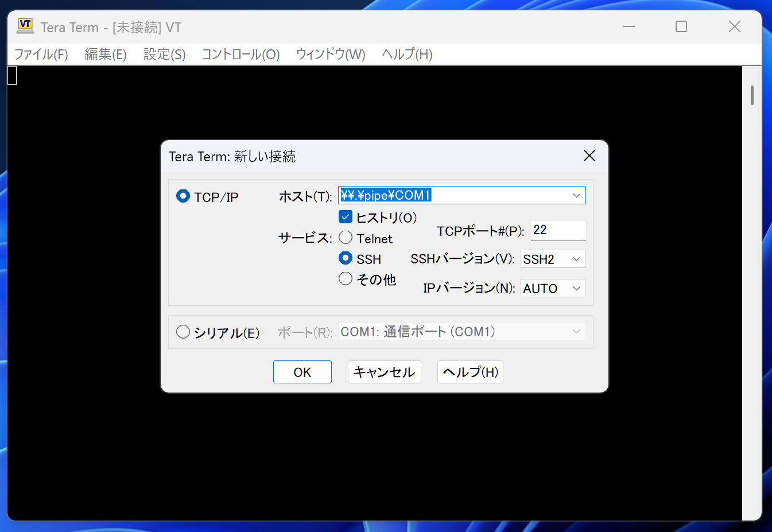
Task: Switch to the シリアル(E) connection mode
Action: click(184, 331)
